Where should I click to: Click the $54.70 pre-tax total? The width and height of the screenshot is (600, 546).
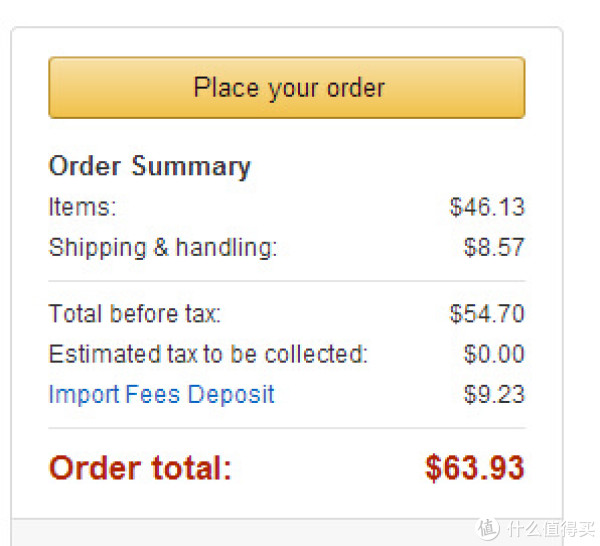coord(487,314)
